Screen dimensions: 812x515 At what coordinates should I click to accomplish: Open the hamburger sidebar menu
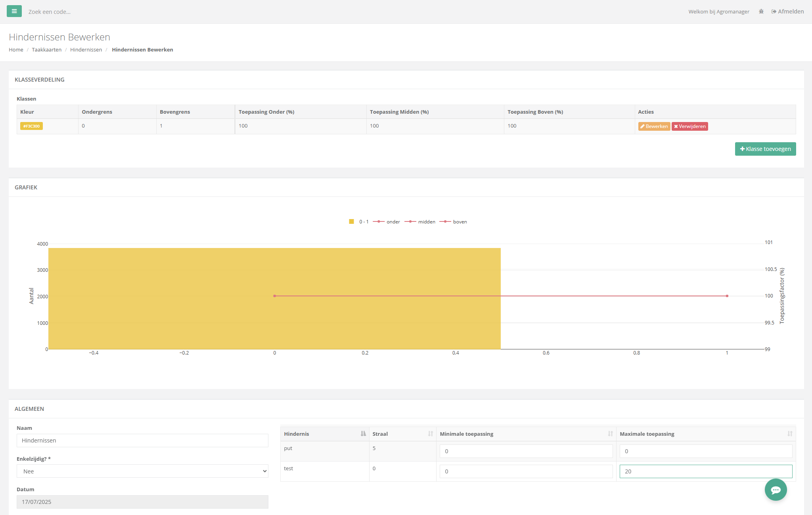click(x=14, y=11)
